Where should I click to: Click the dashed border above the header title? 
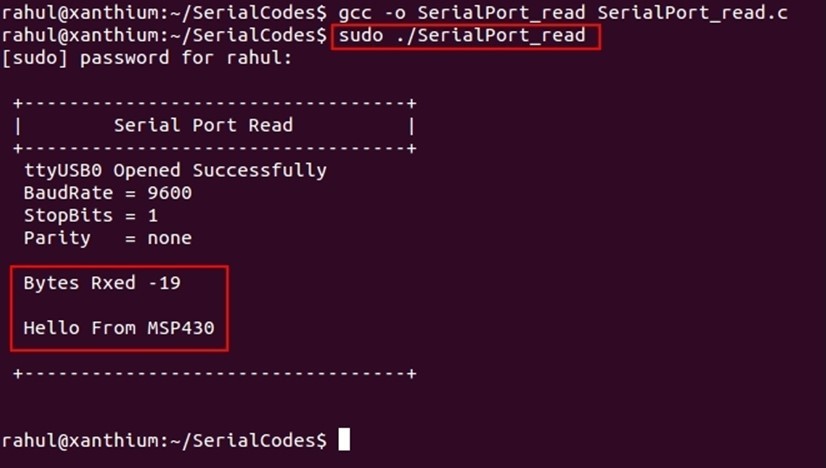pos(215,103)
